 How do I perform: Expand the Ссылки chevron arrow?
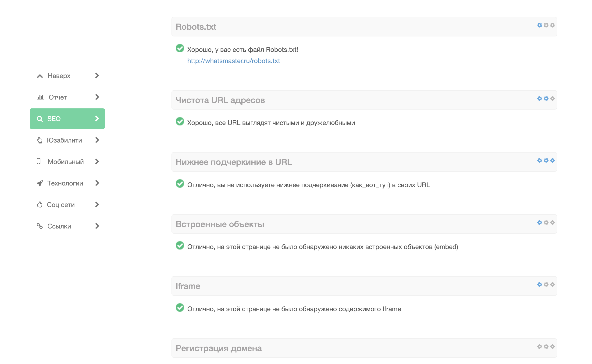pos(97,226)
